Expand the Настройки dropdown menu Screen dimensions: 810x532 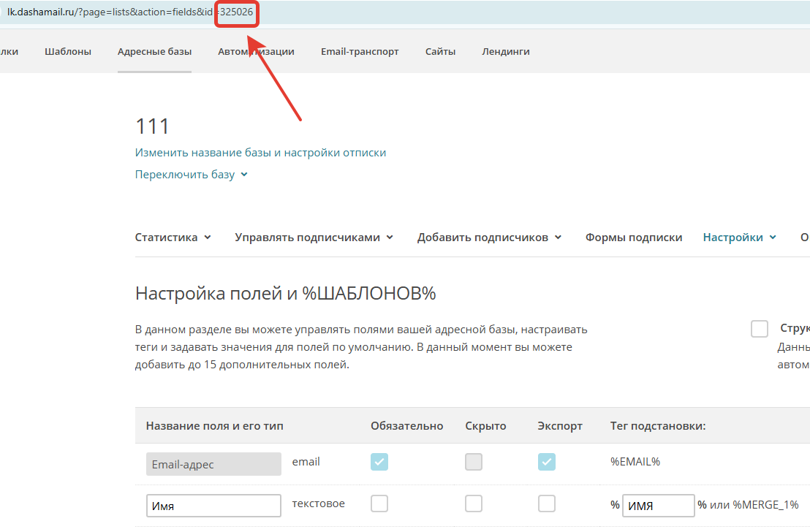click(x=739, y=237)
